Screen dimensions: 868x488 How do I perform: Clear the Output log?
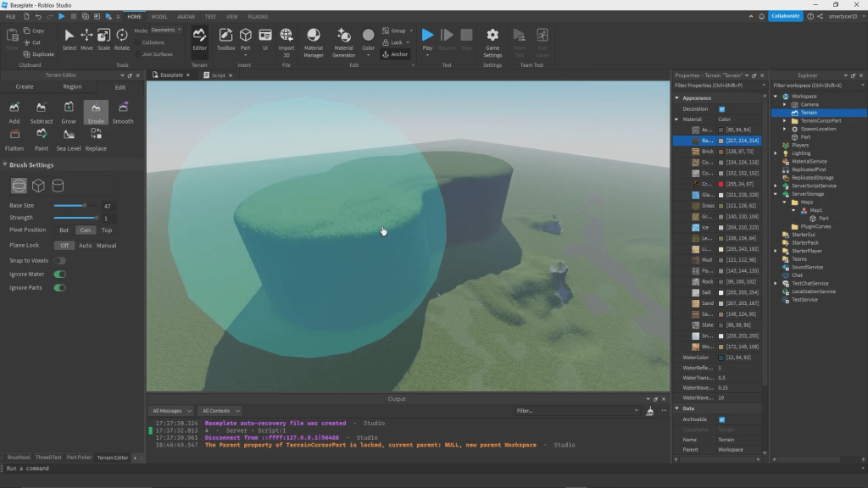pos(650,411)
